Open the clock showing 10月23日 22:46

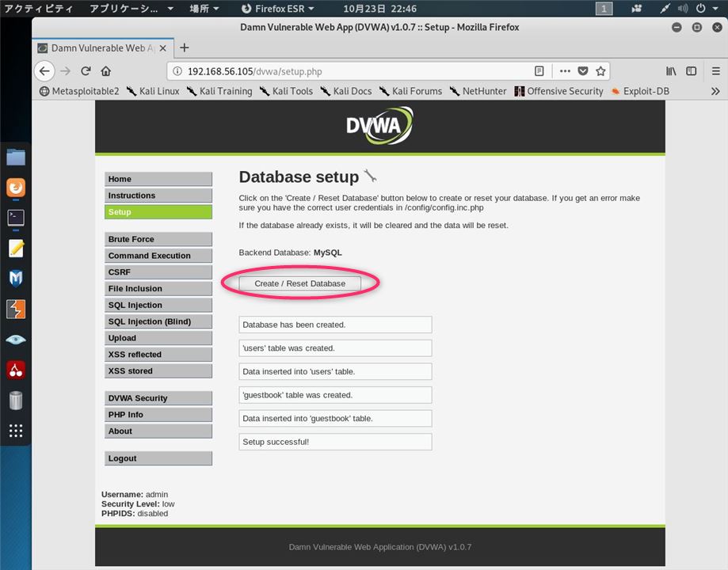point(379,9)
